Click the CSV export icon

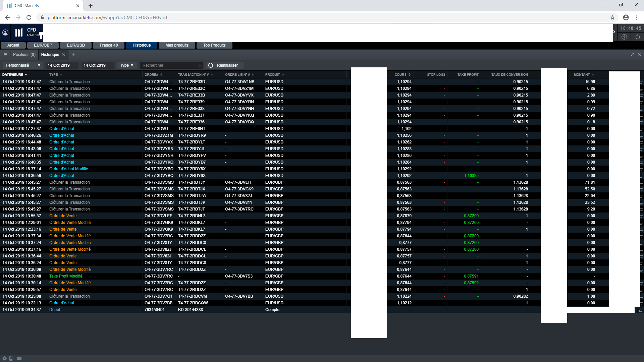(x=19, y=358)
